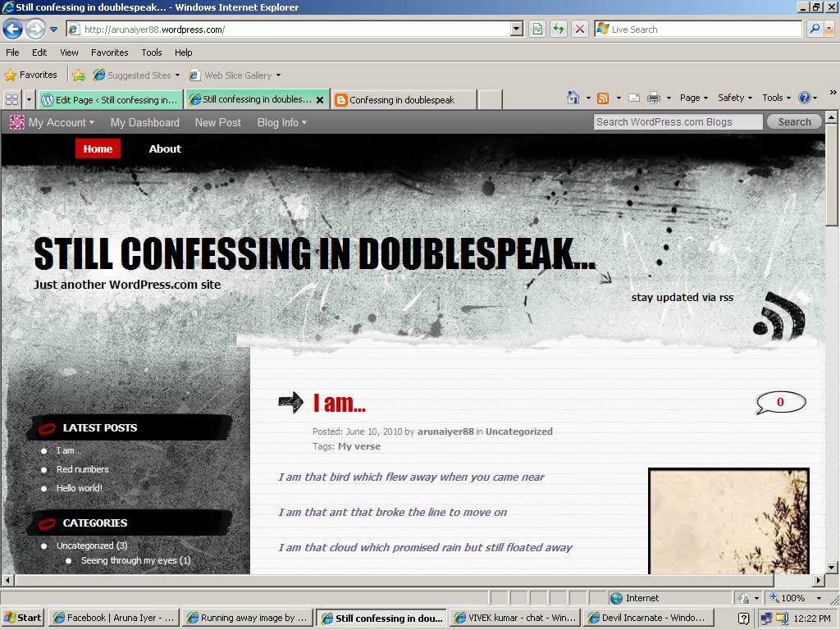Click the red Home navigation button
This screenshot has height=630, width=840.
coord(98,149)
